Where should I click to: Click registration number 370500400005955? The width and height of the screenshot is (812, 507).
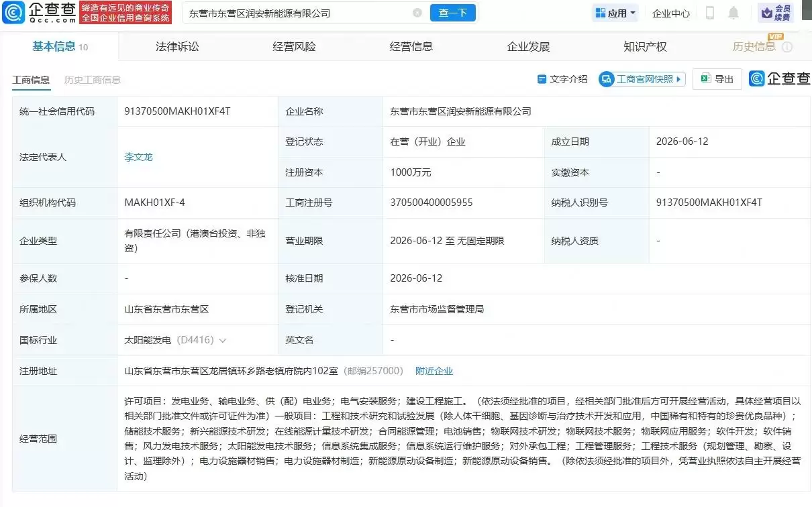tap(432, 203)
